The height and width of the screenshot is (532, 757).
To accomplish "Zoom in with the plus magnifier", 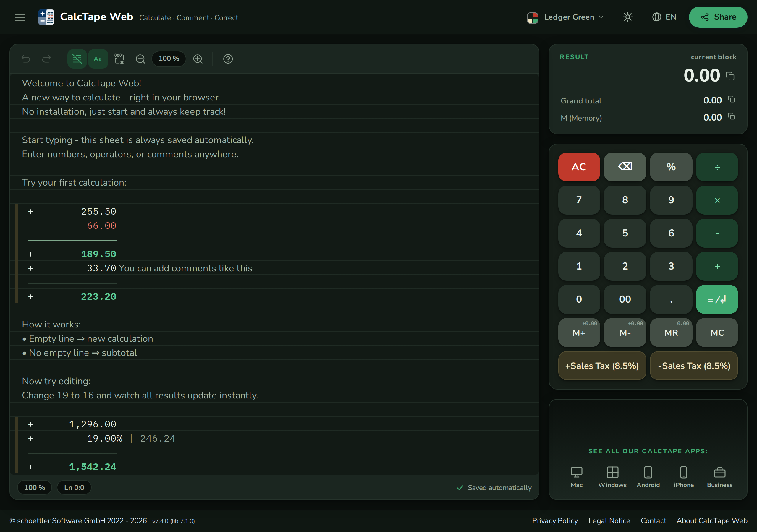I will click(x=198, y=59).
